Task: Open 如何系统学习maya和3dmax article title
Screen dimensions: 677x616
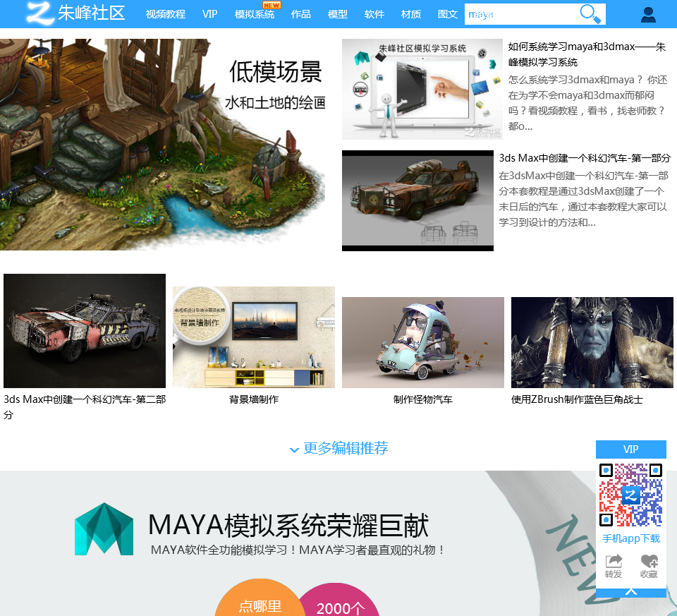Action: [x=587, y=54]
